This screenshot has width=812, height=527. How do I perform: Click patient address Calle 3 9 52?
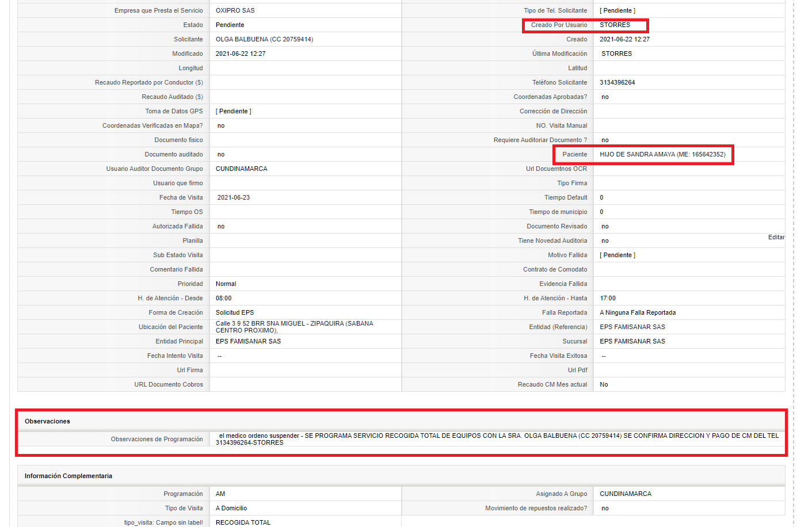(294, 327)
